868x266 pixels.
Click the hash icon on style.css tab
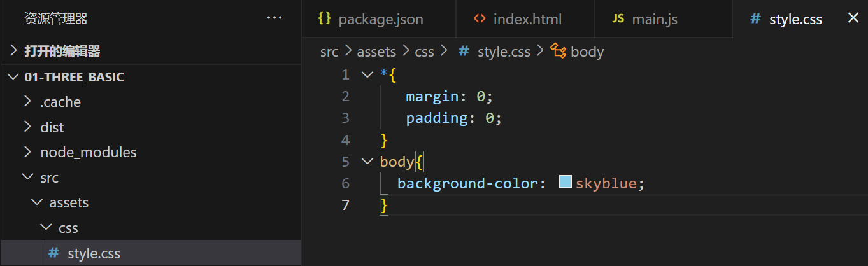pyautogui.click(x=756, y=19)
